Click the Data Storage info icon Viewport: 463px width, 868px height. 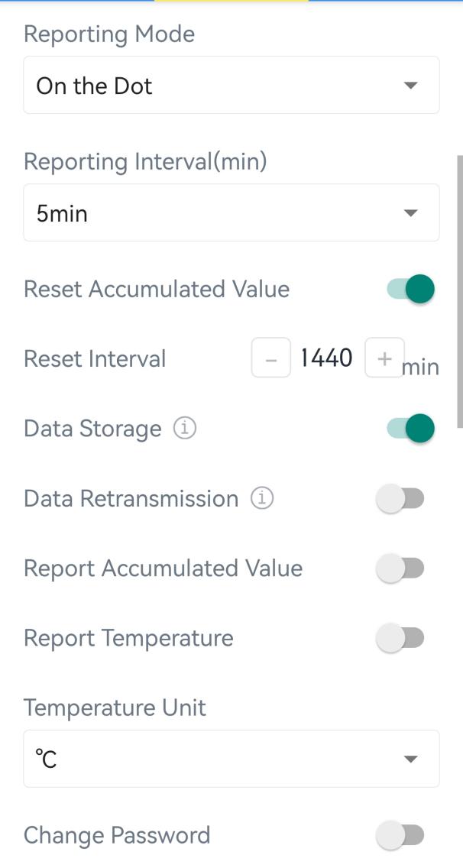[x=185, y=429]
